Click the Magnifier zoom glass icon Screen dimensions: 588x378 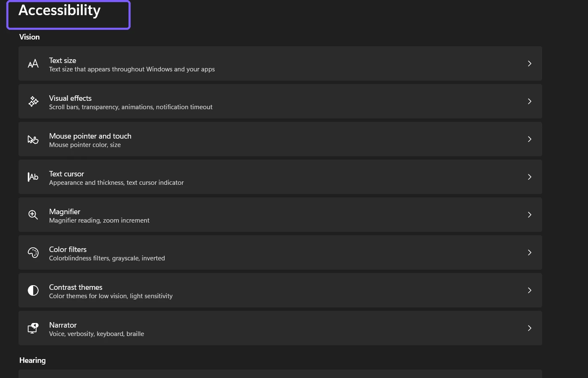(33, 215)
